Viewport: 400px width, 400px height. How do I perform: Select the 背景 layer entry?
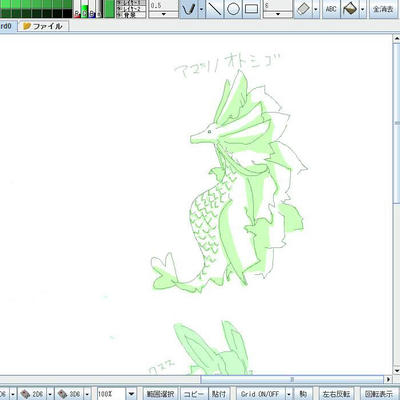[131, 15]
